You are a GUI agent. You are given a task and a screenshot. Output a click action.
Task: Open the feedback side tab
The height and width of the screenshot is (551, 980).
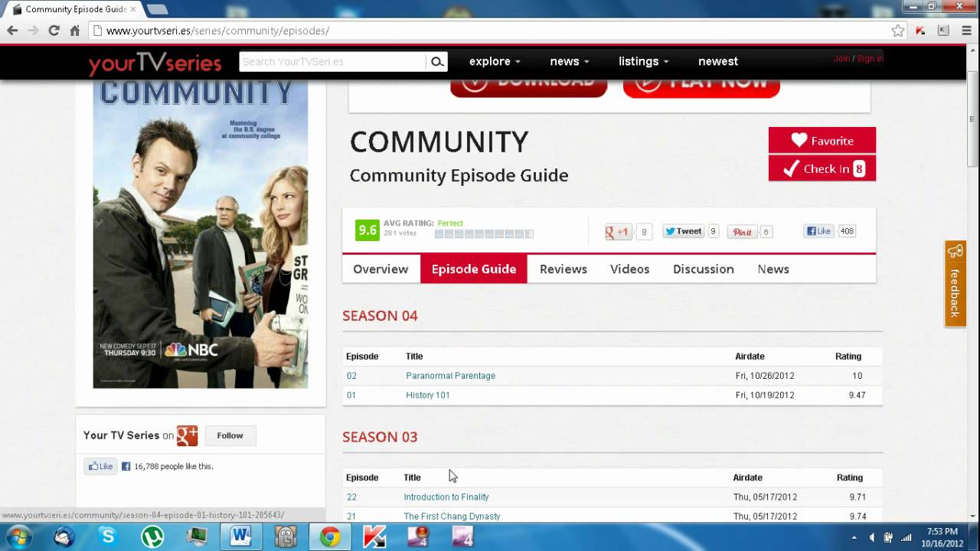(x=955, y=284)
